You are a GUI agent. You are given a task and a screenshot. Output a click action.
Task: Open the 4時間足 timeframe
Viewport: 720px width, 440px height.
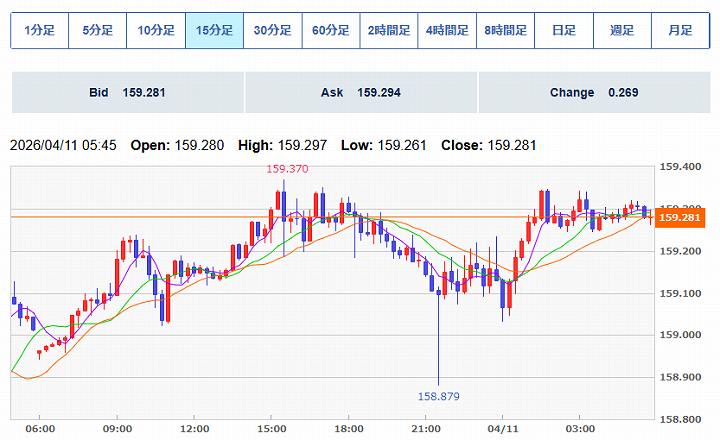tap(447, 31)
